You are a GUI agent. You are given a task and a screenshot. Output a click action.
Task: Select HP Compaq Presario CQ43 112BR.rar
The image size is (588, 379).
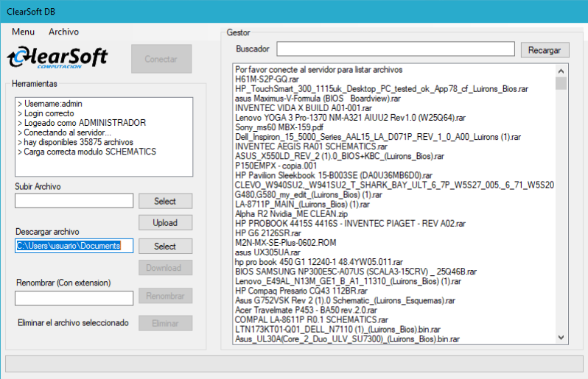(x=301, y=291)
